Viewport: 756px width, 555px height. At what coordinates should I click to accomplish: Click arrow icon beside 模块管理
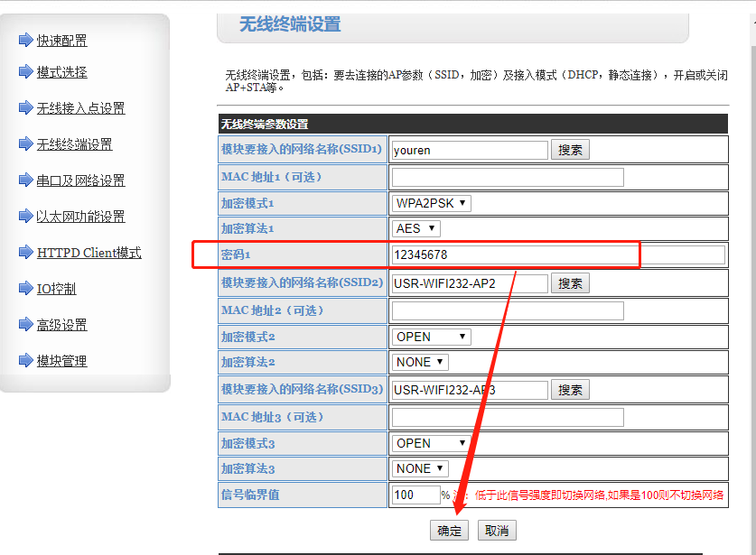coord(25,360)
